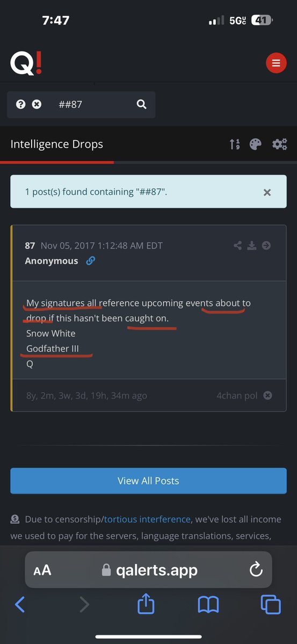Remove the 4chan pol filter X icon
The width and height of the screenshot is (297, 644).
(x=267, y=396)
